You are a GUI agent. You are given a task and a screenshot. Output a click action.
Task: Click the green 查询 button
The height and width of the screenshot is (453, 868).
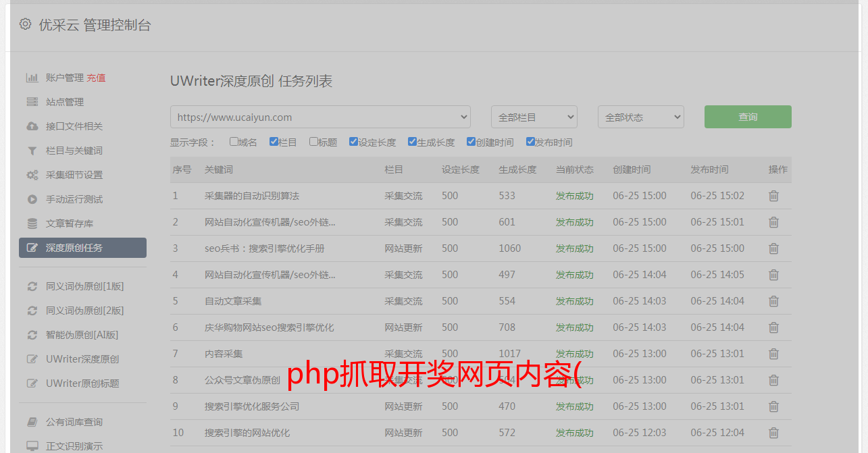pos(748,117)
